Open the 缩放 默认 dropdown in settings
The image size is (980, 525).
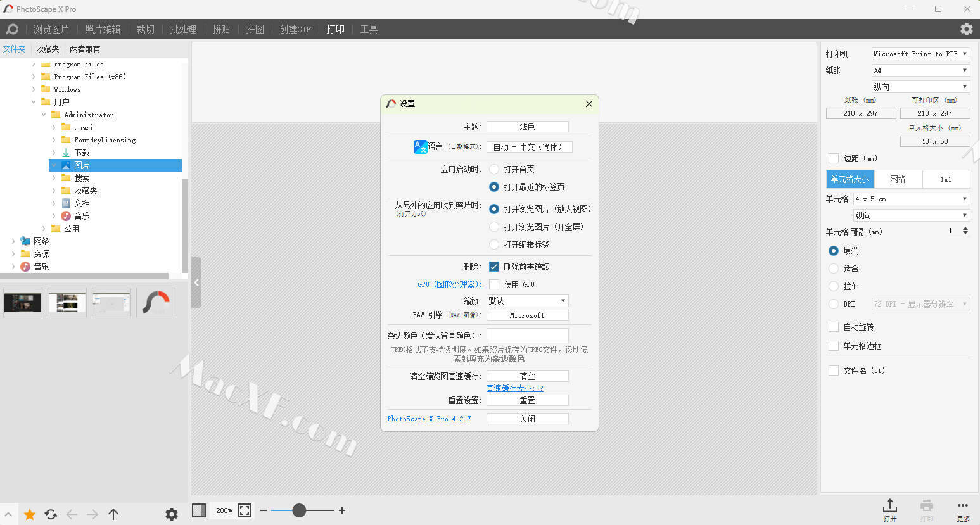click(527, 301)
